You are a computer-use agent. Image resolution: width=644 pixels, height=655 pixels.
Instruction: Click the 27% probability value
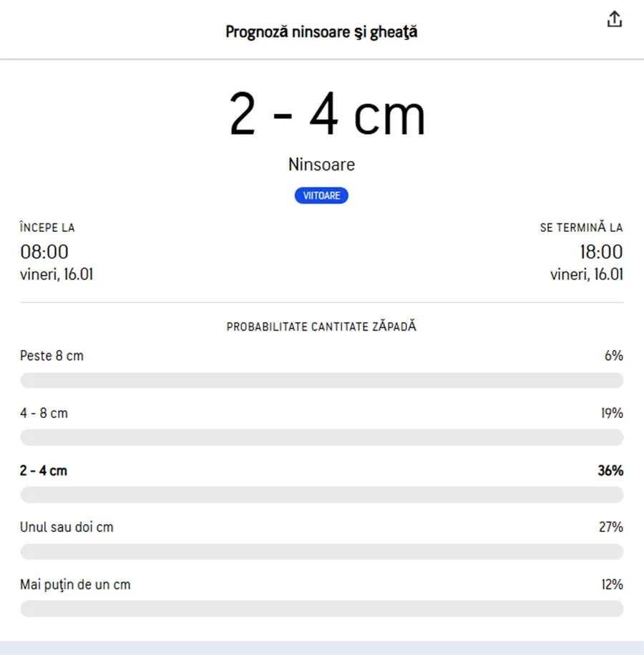(x=611, y=528)
